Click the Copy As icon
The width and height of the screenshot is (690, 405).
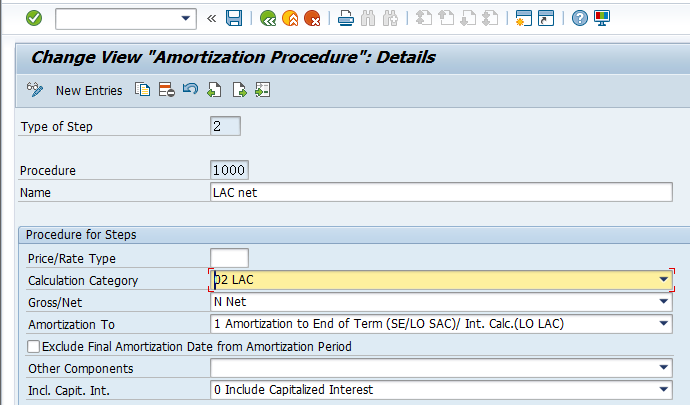click(x=143, y=91)
